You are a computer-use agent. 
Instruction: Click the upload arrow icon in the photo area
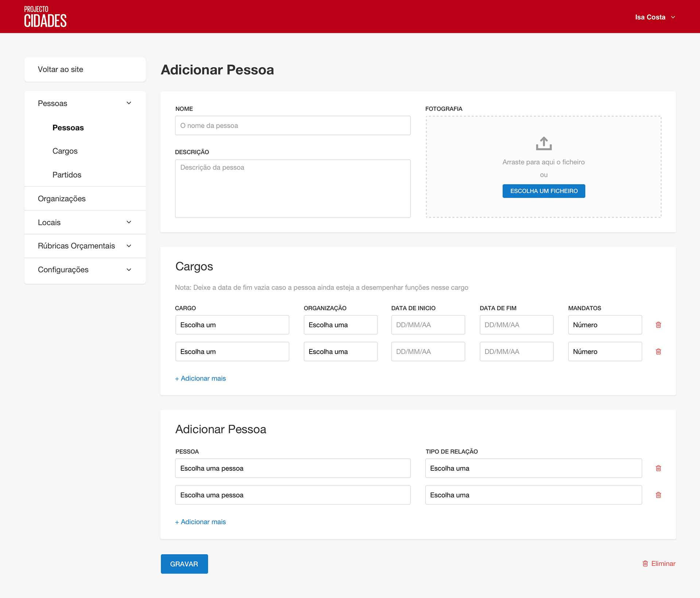[544, 143]
